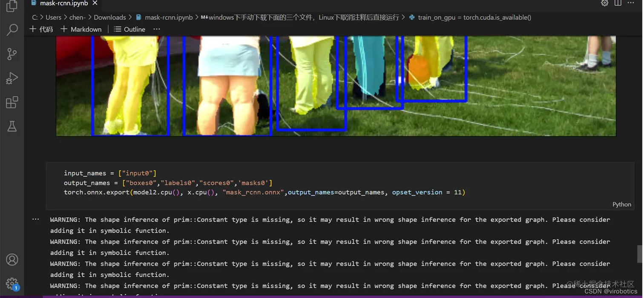Click the torch.onnx.export code line
Viewport: 644px width, 298px height.
[264, 192]
